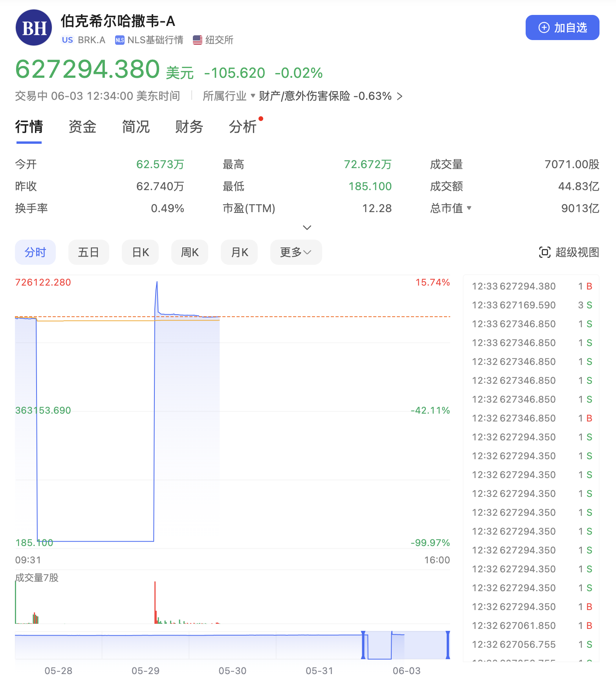Switch to the 分析 tab

243,127
